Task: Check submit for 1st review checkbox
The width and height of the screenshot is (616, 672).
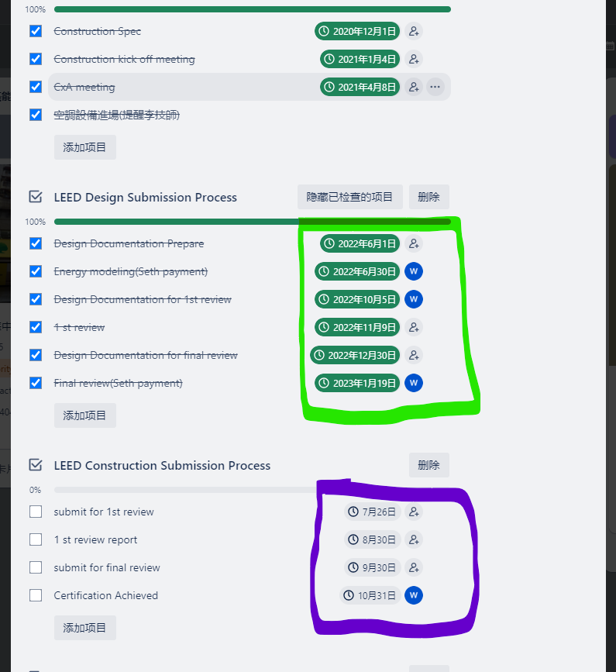Action: point(36,512)
